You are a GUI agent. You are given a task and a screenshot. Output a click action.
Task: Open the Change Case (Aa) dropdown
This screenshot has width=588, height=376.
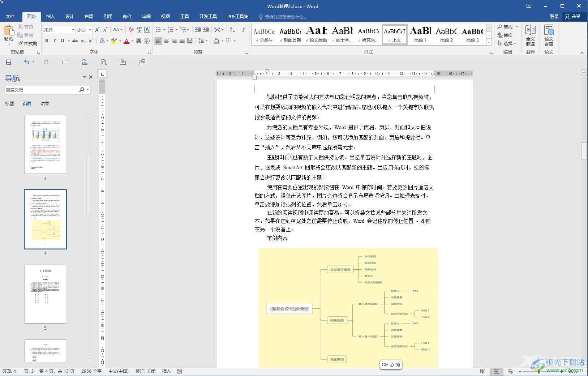[117, 30]
